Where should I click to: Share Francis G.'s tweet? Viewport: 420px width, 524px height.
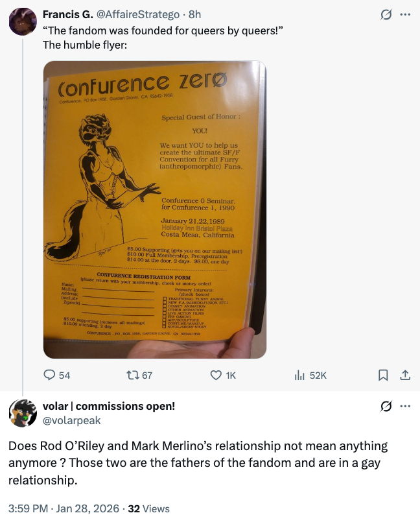point(405,375)
